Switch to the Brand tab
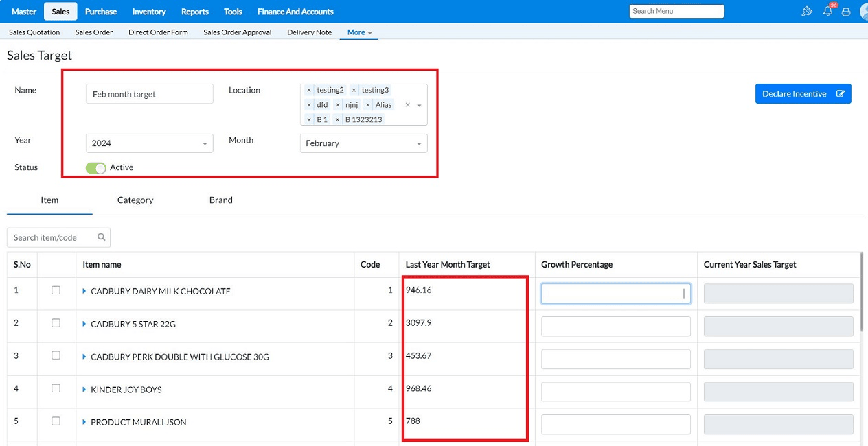 (x=221, y=200)
